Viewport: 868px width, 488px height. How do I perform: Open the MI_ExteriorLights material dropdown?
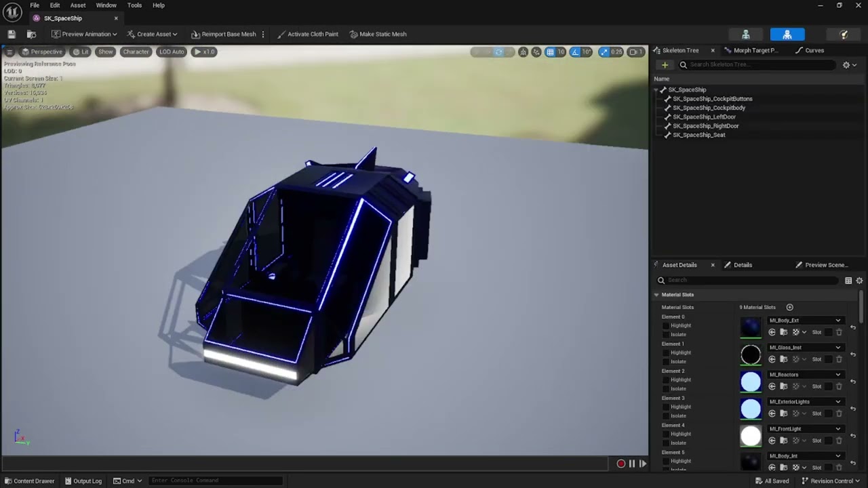coord(805,402)
